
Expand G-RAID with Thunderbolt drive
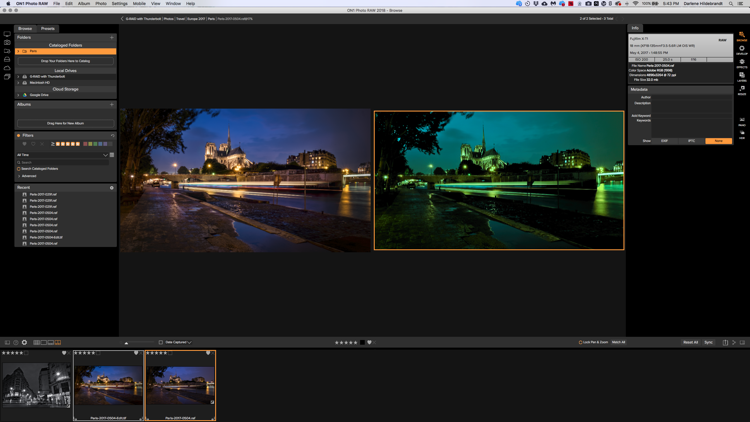coord(19,77)
